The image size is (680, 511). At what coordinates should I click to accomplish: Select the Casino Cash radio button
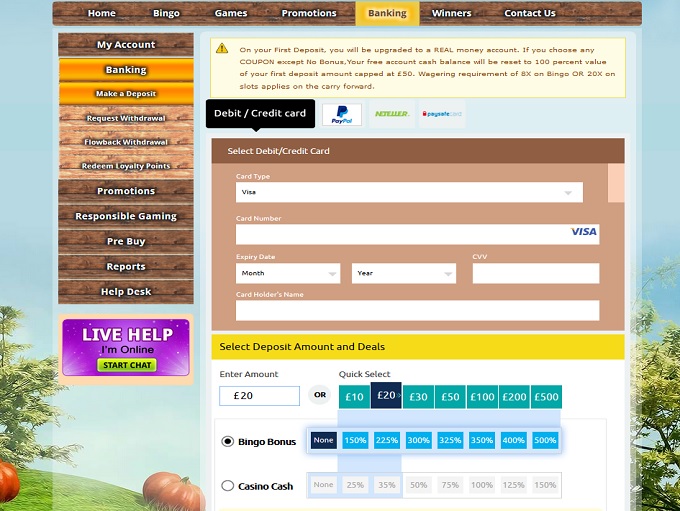coord(228,486)
